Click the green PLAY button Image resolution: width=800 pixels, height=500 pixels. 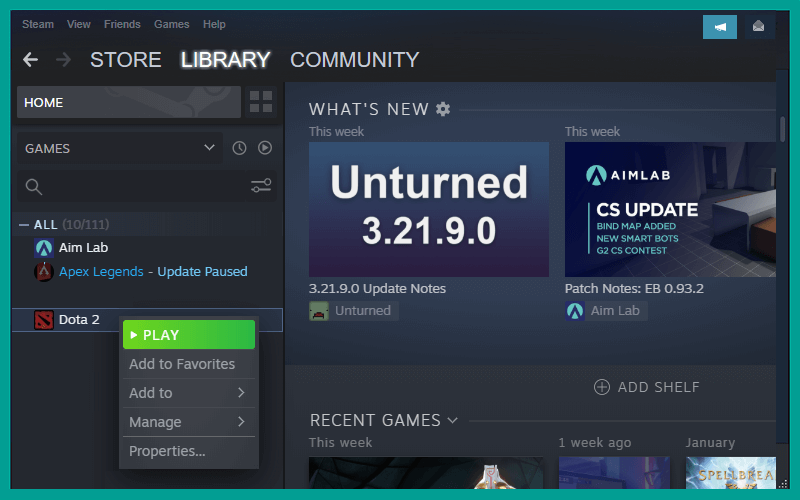pyautogui.click(x=189, y=335)
